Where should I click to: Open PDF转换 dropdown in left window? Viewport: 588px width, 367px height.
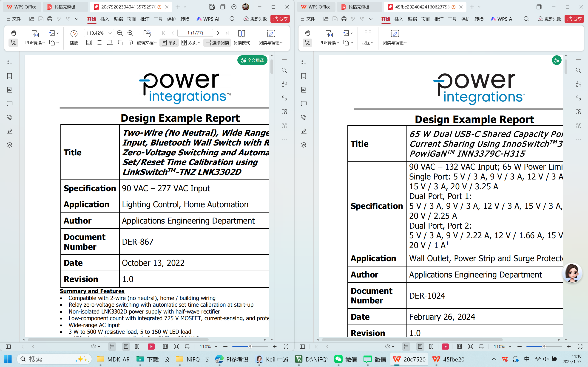click(35, 43)
